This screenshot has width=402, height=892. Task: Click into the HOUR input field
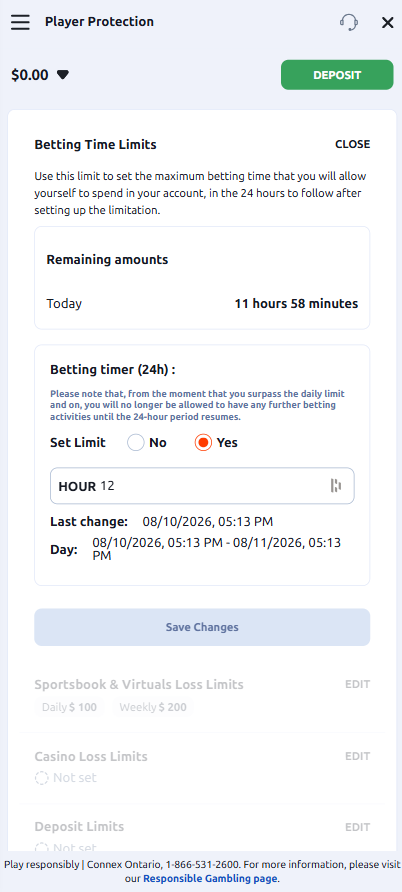click(202, 486)
